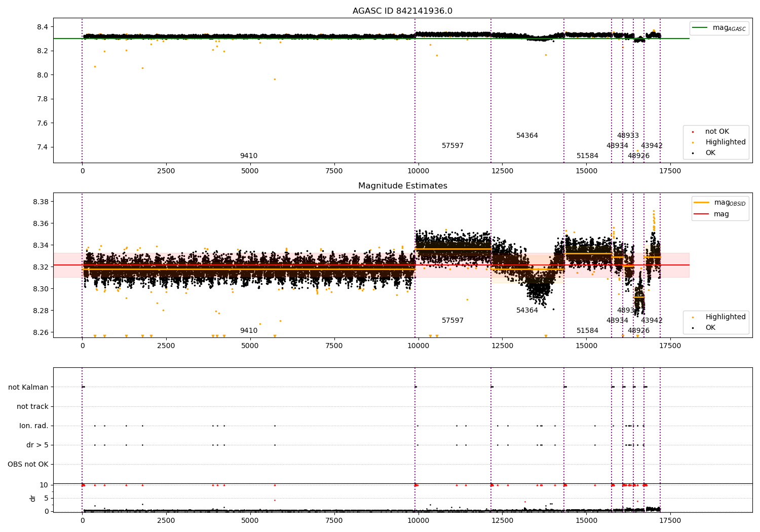Click the "not Kalman" axis label
The height and width of the screenshot is (532, 760).
(28, 387)
